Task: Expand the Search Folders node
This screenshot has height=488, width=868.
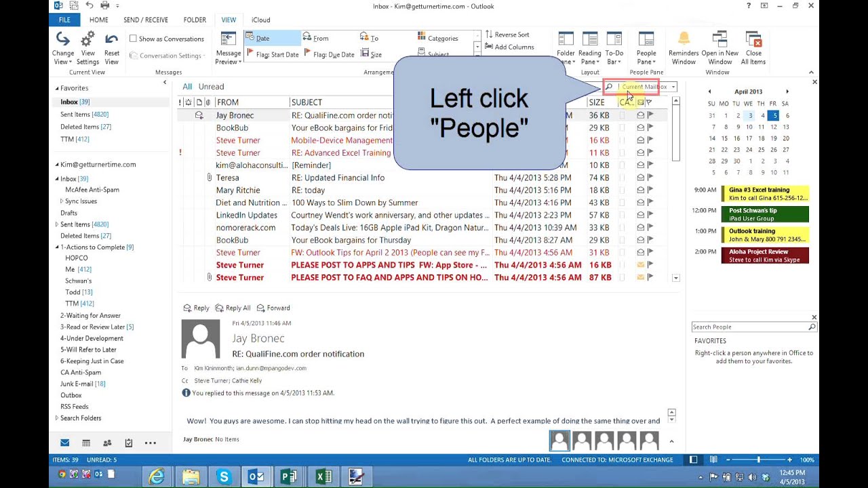Action: (57, 418)
